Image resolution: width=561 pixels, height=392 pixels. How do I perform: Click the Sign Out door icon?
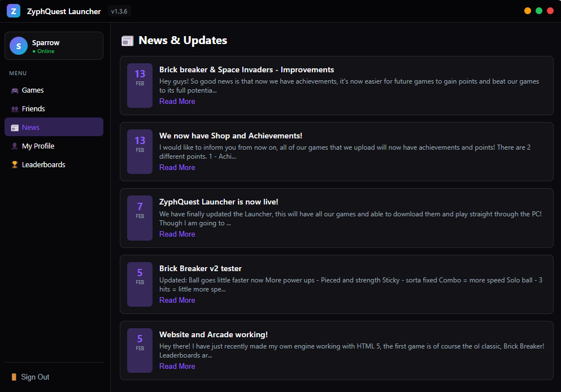pos(14,377)
